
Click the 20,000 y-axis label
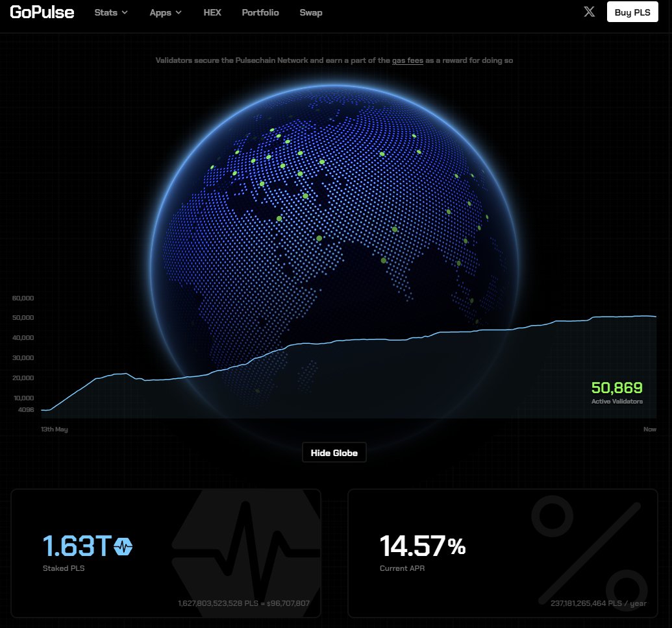23,378
